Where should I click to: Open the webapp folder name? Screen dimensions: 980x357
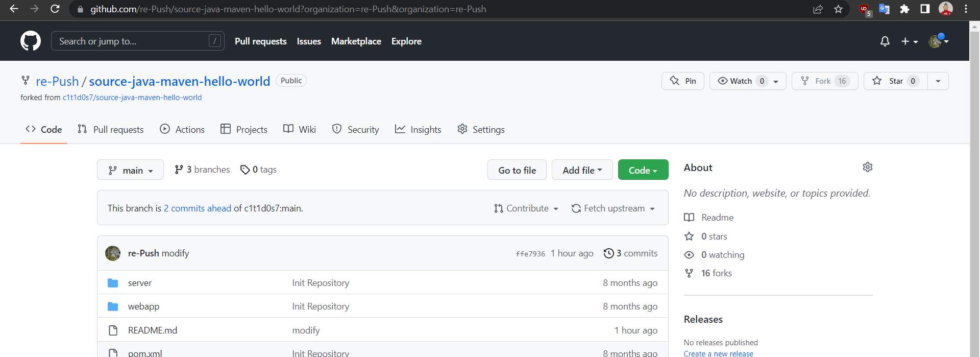143,306
